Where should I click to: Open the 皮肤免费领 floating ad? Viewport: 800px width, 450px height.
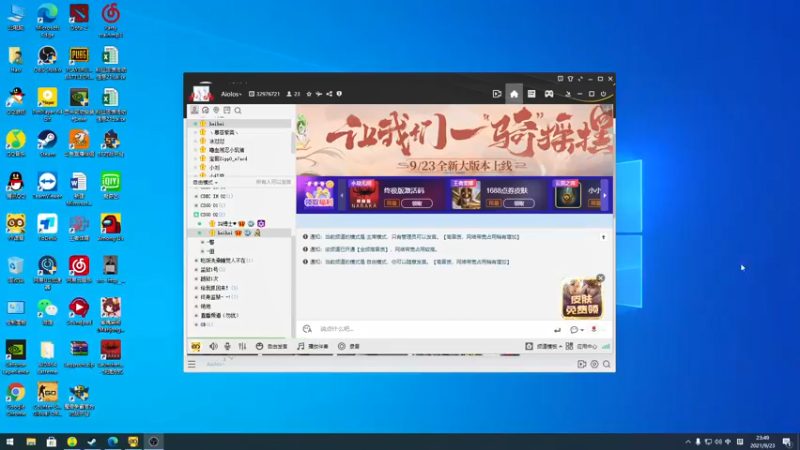pyautogui.click(x=582, y=299)
